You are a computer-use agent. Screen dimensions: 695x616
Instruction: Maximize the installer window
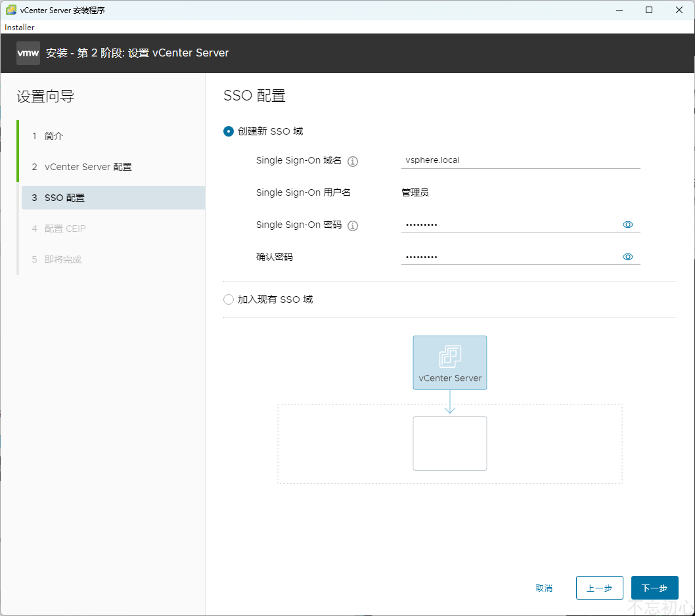coord(649,10)
